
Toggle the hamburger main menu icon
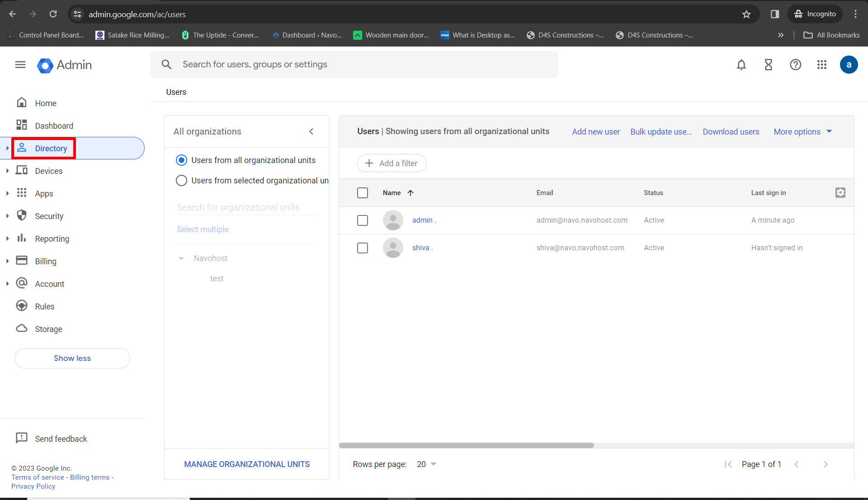pyautogui.click(x=20, y=65)
